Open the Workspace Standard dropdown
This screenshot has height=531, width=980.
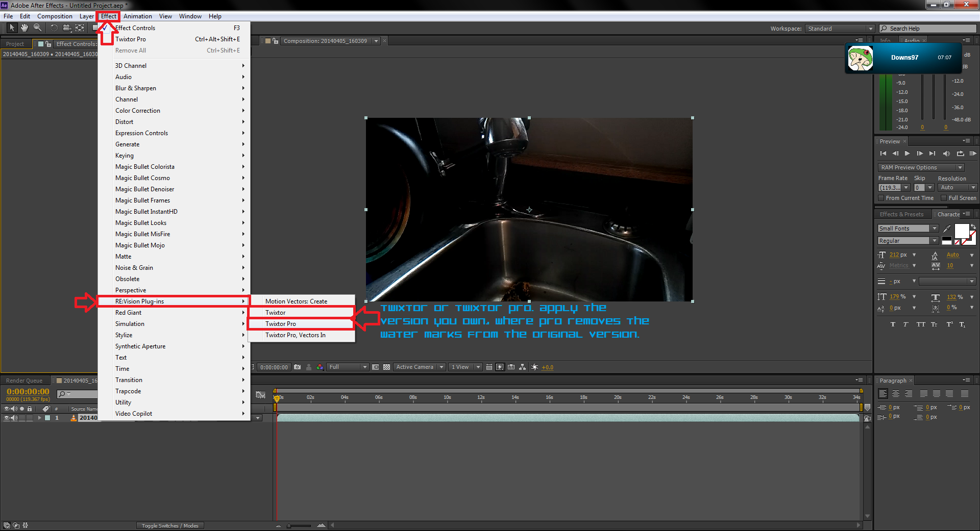coord(840,29)
